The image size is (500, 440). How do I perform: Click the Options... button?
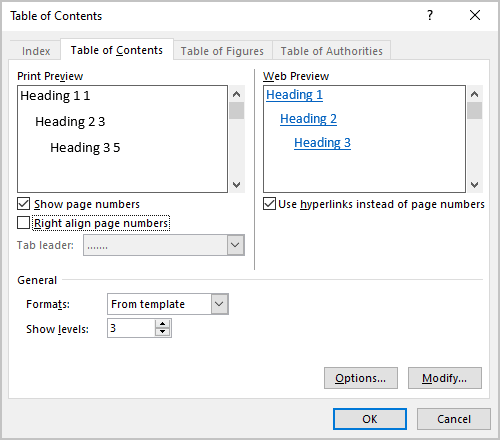point(361,378)
